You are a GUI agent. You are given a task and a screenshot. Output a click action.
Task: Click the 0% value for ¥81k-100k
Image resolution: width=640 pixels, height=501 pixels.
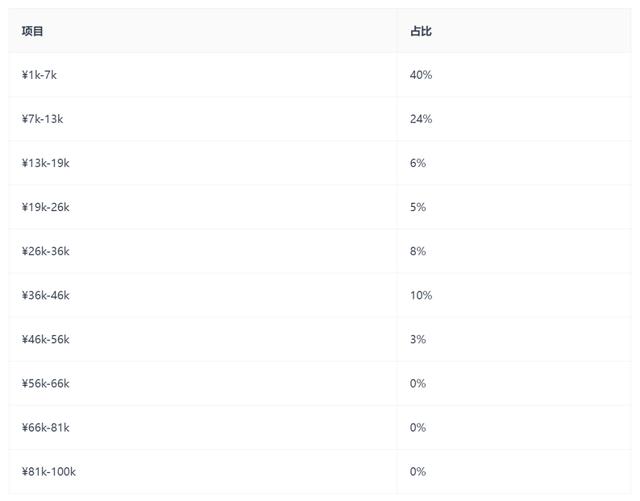(x=418, y=471)
